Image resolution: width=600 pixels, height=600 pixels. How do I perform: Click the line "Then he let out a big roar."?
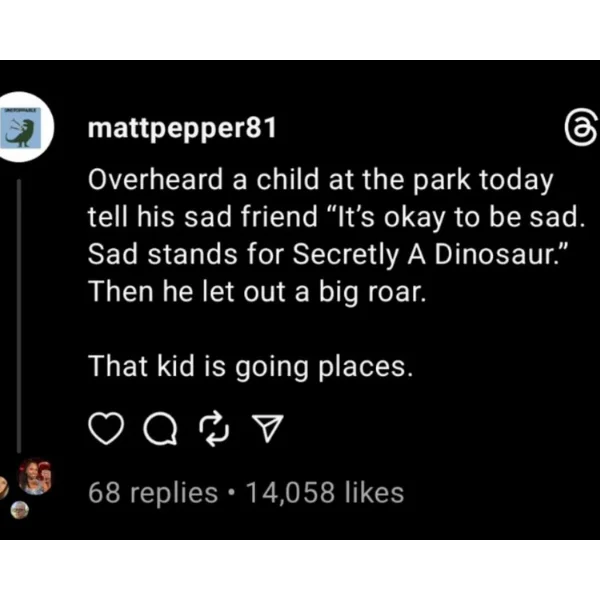[257, 292]
